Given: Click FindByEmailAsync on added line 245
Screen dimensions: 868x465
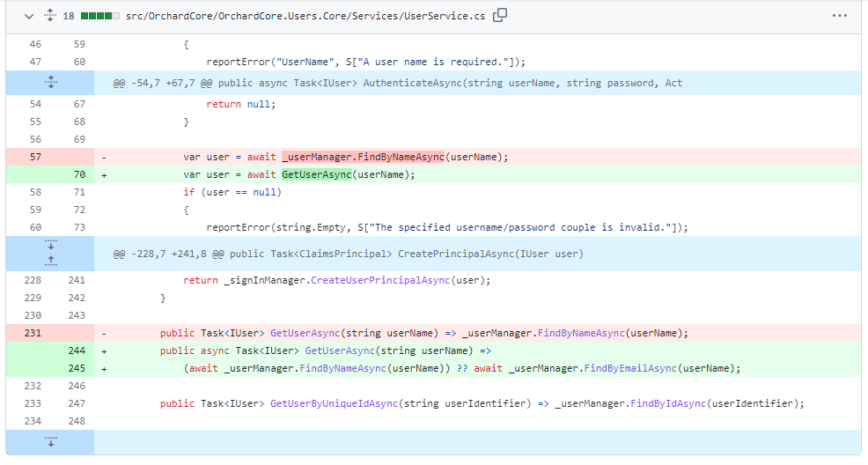Looking at the screenshot, I should coord(630,369).
